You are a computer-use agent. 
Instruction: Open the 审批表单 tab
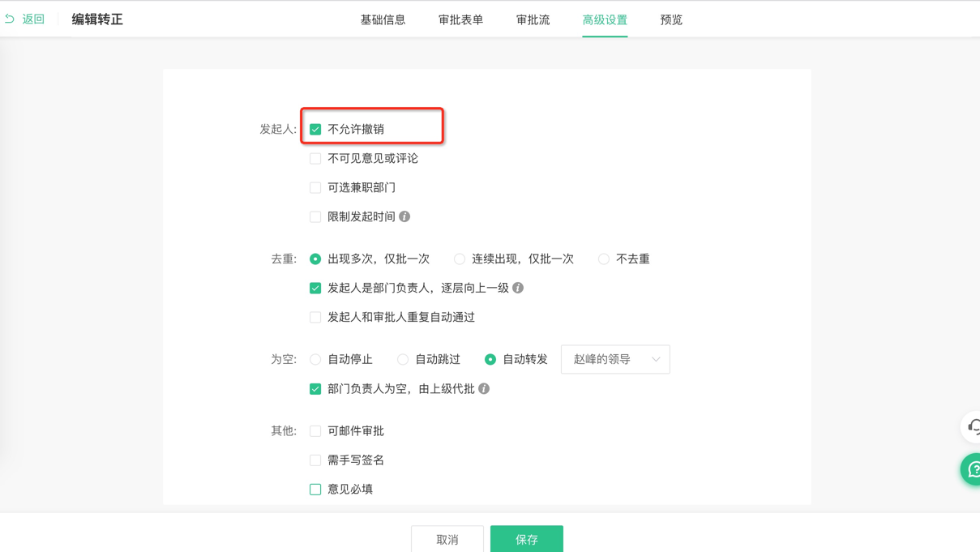[x=460, y=19]
